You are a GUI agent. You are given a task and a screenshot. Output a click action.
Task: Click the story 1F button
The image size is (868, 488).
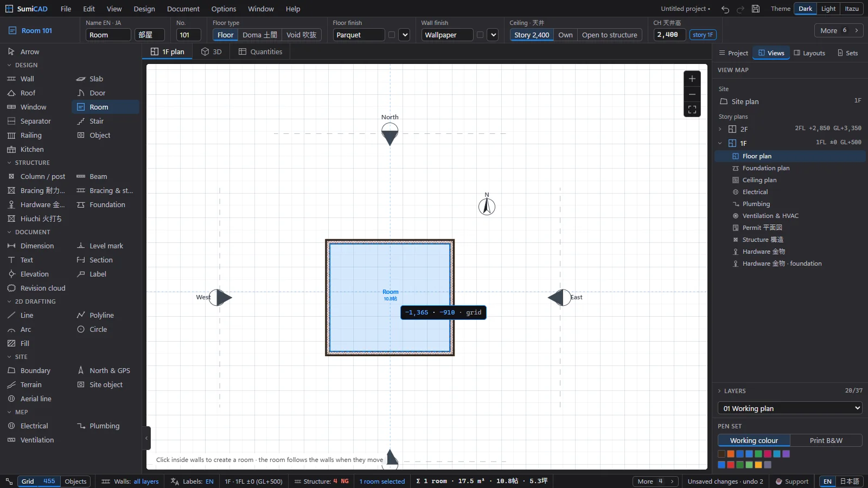[703, 35]
